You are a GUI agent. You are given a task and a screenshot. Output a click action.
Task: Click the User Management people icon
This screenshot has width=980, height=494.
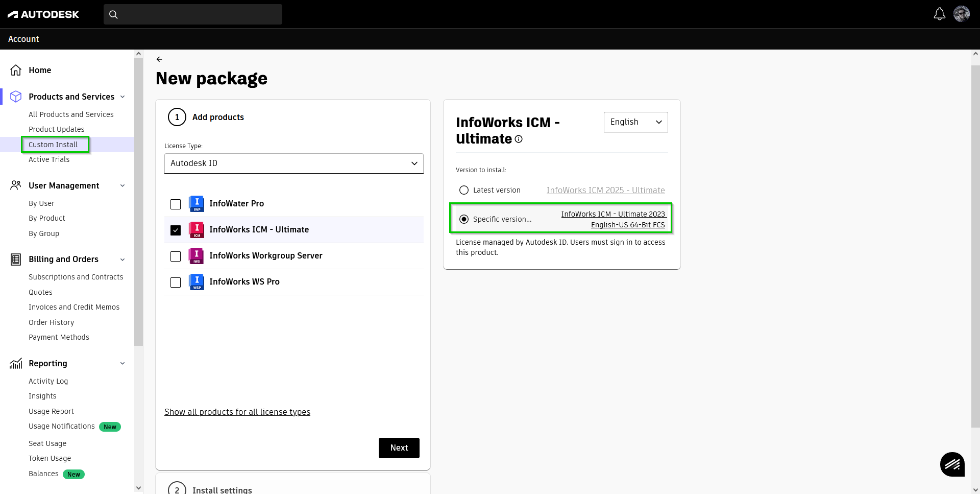[x=16, y=185]
